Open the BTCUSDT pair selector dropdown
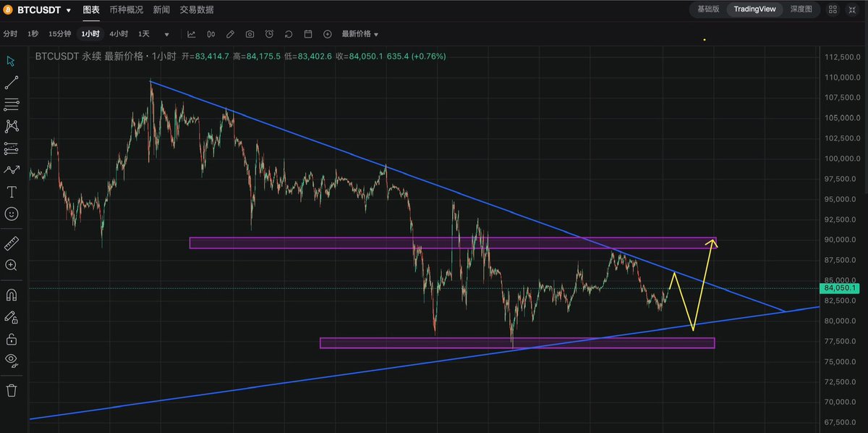Screen dimensions: 868x433 (44, 10)
